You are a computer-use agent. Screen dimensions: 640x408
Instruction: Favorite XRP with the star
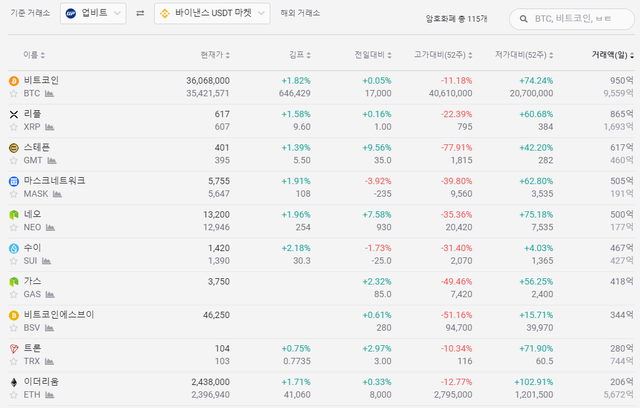(x=14, y=127)
